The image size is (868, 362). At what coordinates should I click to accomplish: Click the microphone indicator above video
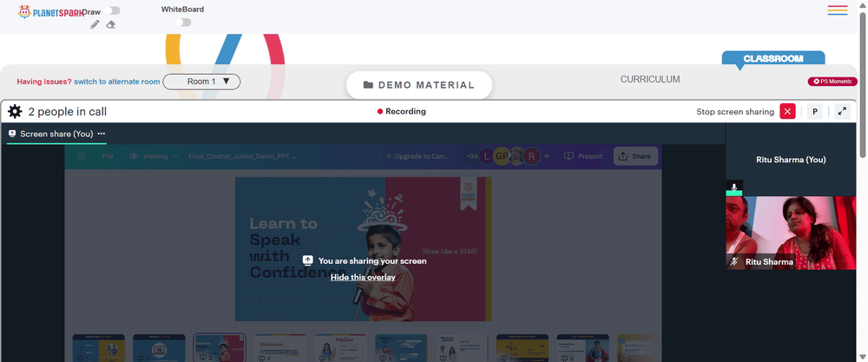(x=734, y=188)
